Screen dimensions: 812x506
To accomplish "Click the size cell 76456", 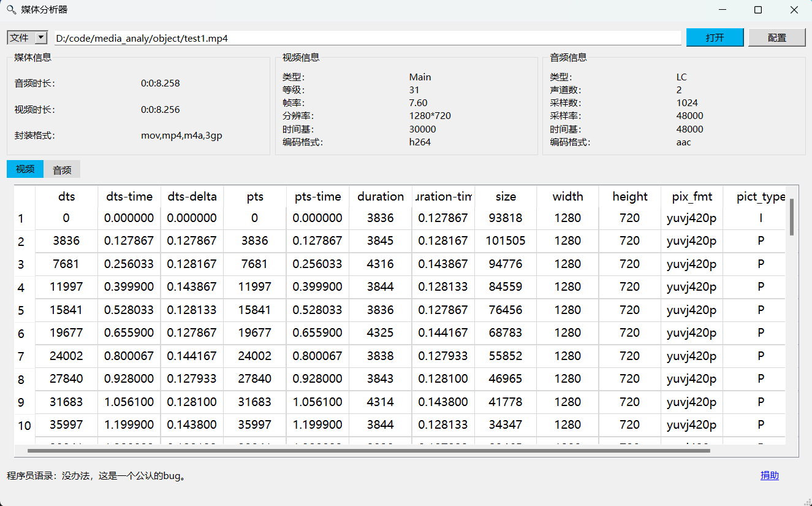I will (x=506, y=310).
